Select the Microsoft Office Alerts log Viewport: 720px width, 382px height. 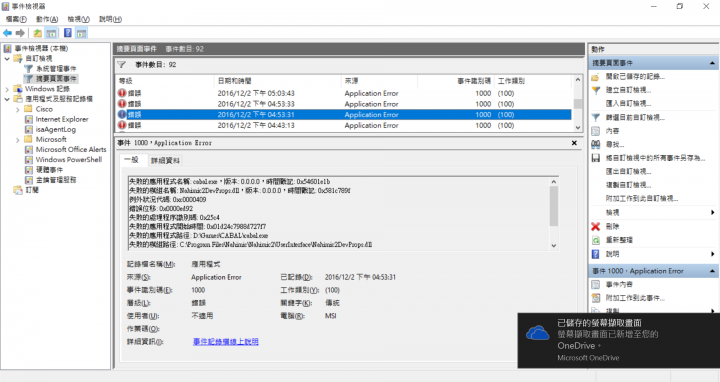coord(71,149)
